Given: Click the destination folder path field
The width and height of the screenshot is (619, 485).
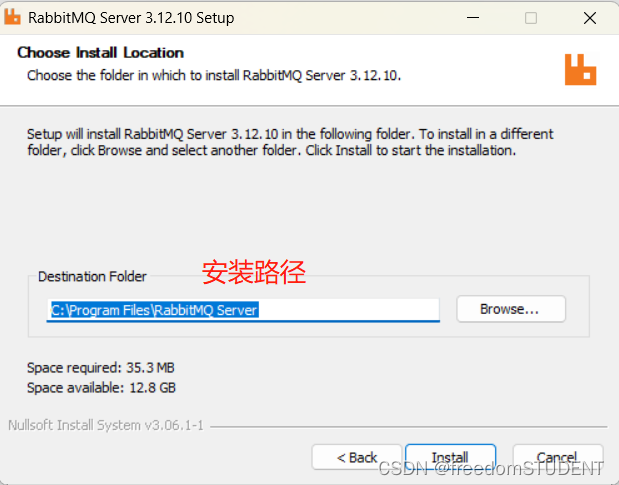Looking at the screenshot, I should click(x=245, y=310).
